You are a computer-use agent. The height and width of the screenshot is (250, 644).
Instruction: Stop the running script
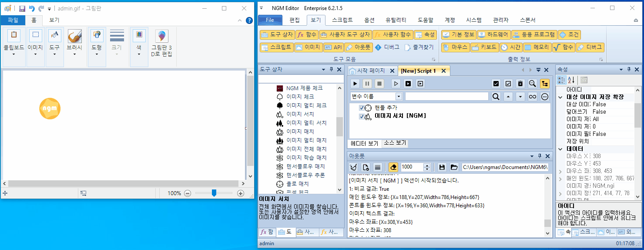coord(380,83)
